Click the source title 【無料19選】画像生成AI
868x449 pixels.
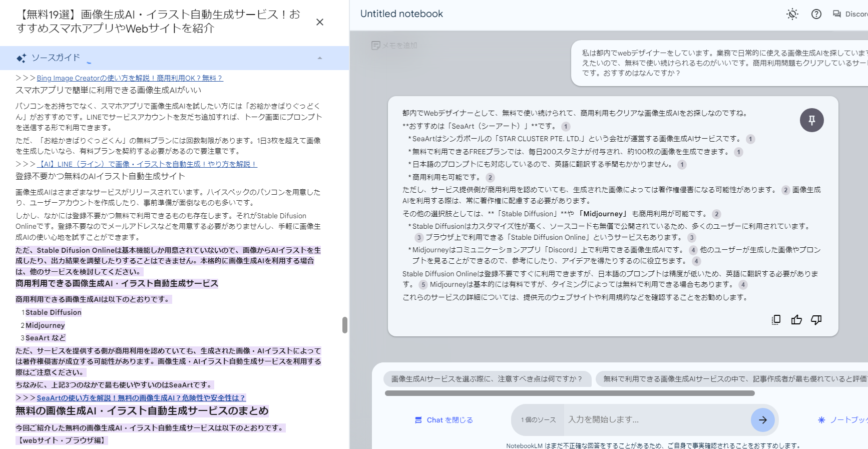158,21
